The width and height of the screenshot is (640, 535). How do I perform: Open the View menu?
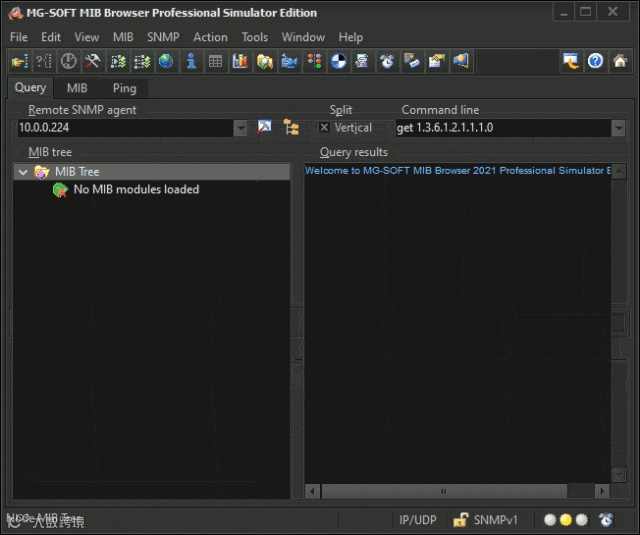(87, 37)
